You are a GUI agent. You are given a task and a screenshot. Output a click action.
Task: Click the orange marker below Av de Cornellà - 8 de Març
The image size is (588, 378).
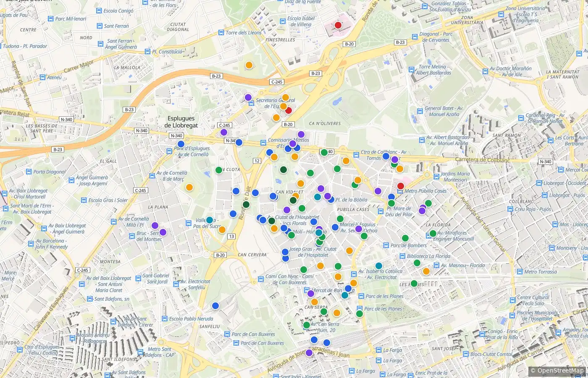tap(189, 187)
